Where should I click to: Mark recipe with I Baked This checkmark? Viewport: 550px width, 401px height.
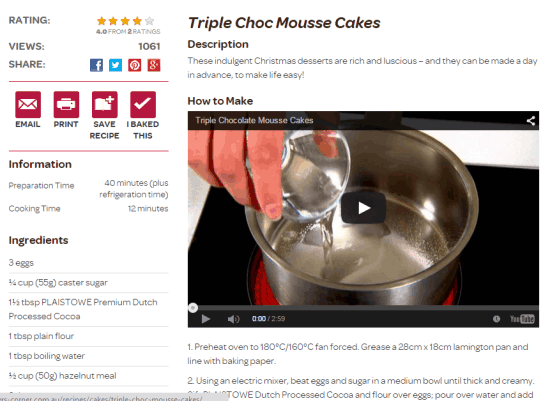click(x=143, y=104)
